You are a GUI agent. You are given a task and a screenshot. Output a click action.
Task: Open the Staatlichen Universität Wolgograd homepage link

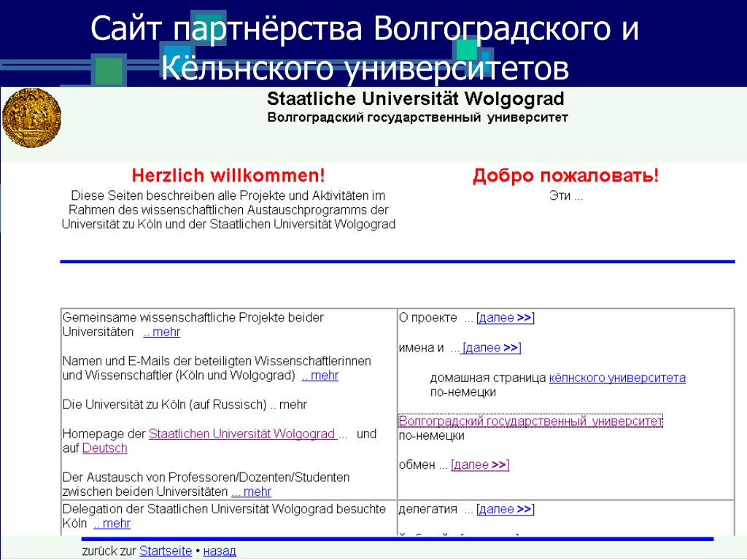click(242, 434)
